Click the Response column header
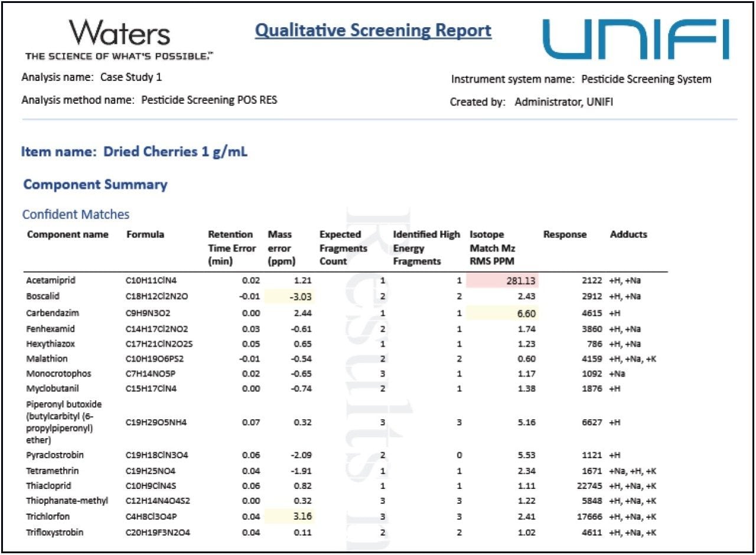Screen dimensions: 756x555 point(565,234)
